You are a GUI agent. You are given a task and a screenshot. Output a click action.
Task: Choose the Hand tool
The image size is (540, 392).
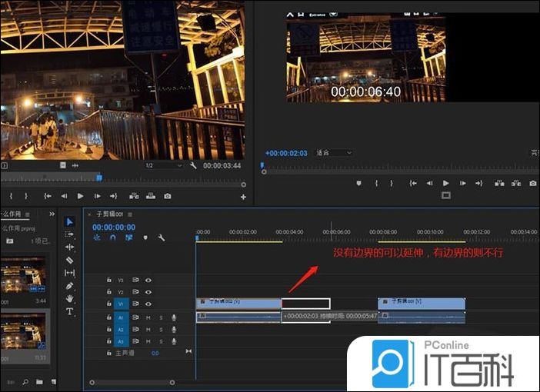pos(70,298)
